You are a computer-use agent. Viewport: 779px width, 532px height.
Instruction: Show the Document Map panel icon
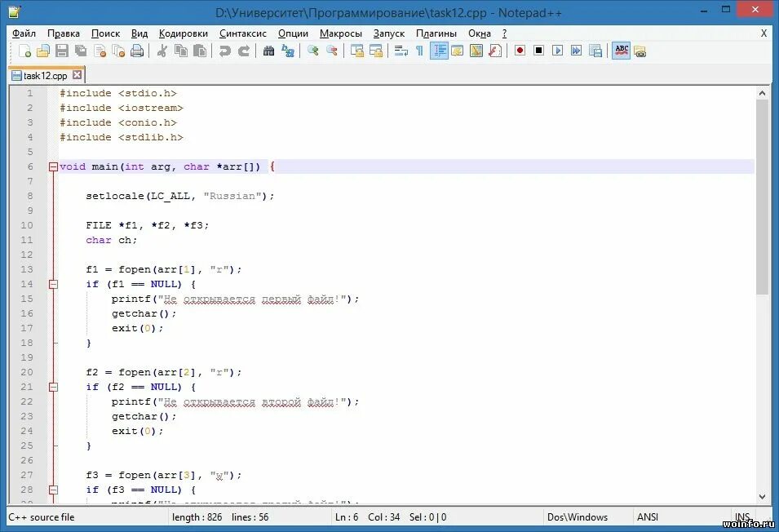click(476, 51)
